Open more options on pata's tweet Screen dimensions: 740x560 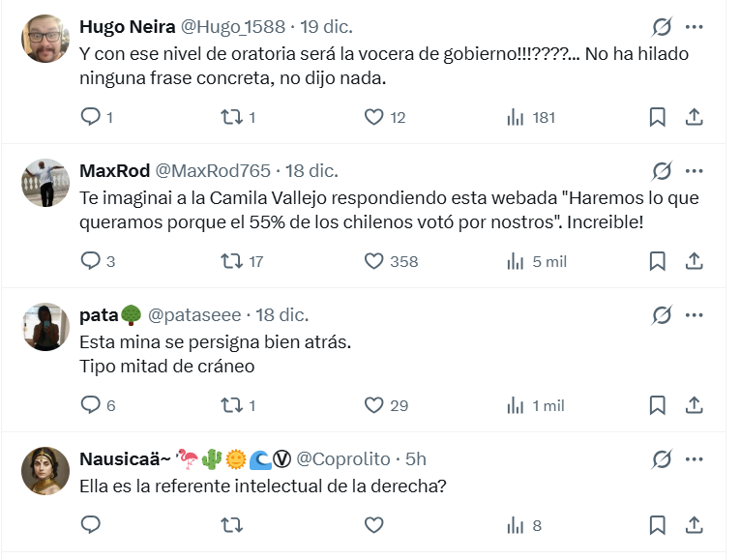694,315
